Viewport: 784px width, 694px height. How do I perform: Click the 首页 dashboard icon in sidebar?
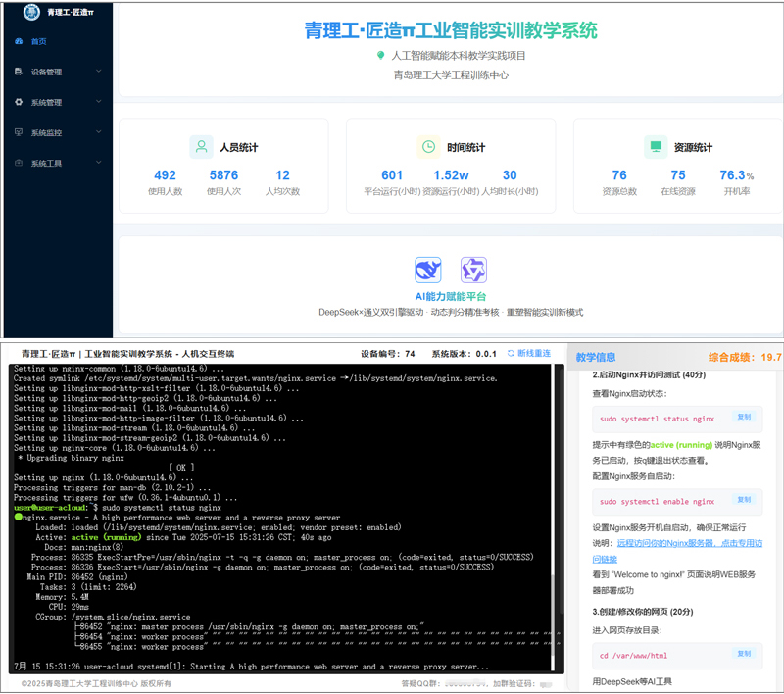coord(19,41)
